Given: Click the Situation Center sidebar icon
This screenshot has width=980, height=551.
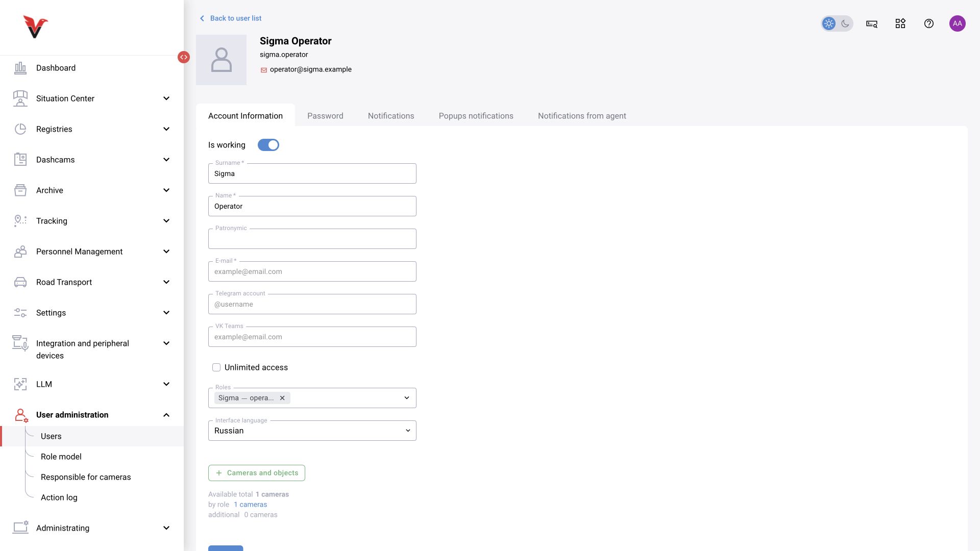Looking at the screenshot, I should tap(20, 98).
